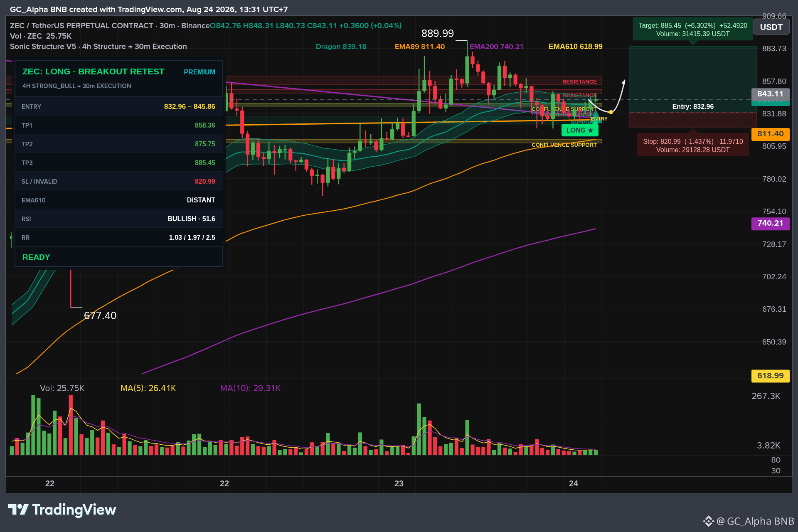Click the 889.99 high price marker

coord(438,34)
